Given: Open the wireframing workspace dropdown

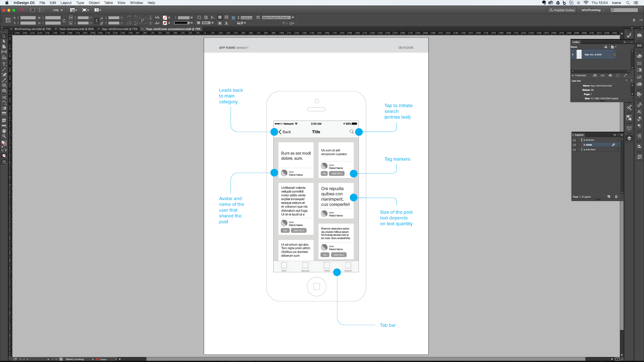Looking at the screenshot, I should pyautogui.click(x=593, y=10).
